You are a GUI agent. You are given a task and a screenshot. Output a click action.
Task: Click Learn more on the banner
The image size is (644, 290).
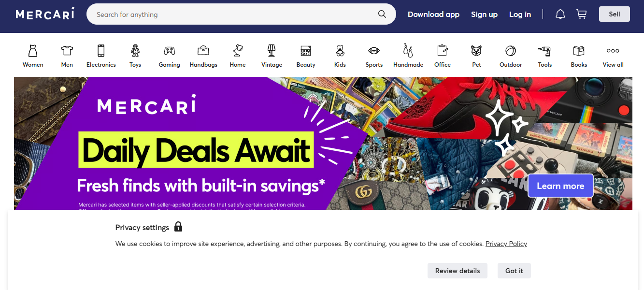point(560,186)
